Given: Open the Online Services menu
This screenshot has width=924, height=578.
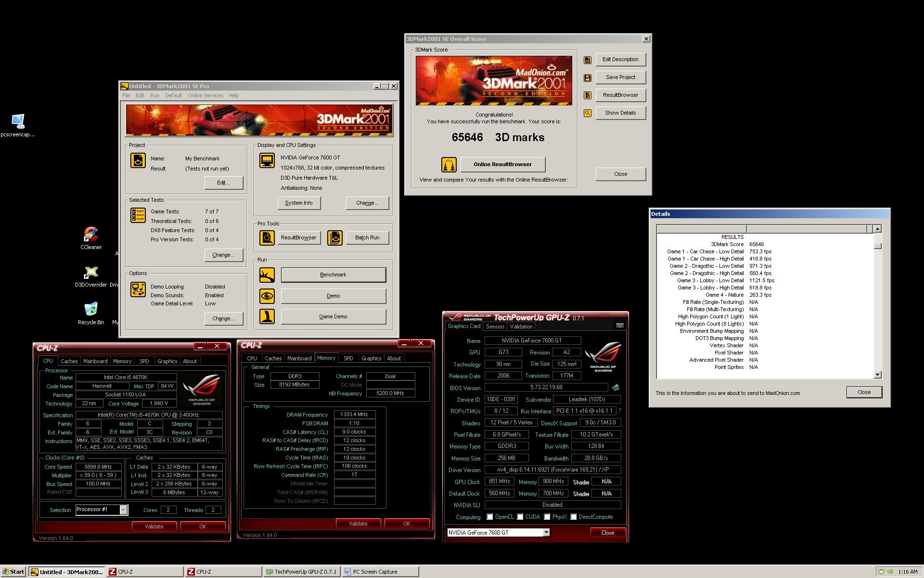Looking at the screenshot, I should tap(205, 95).
